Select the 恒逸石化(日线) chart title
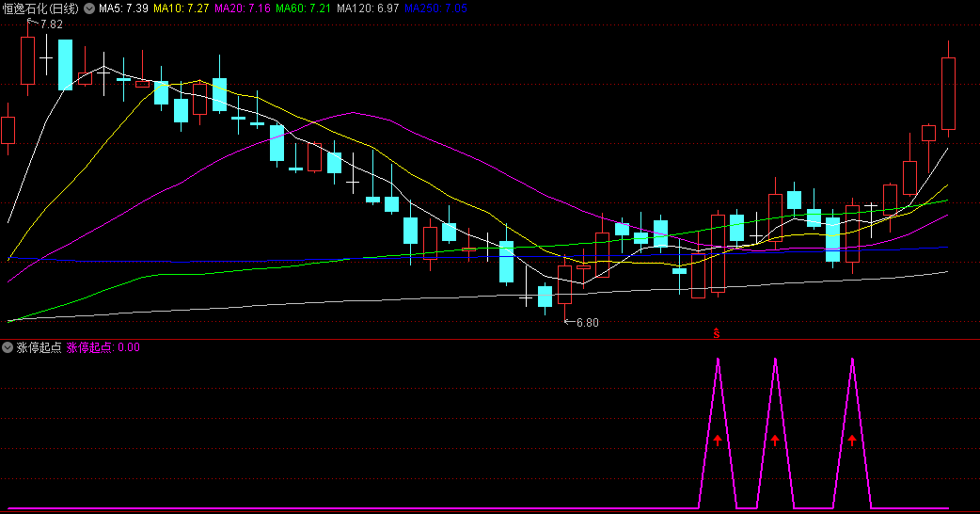The image size is (980, 514). pos(40,8)
